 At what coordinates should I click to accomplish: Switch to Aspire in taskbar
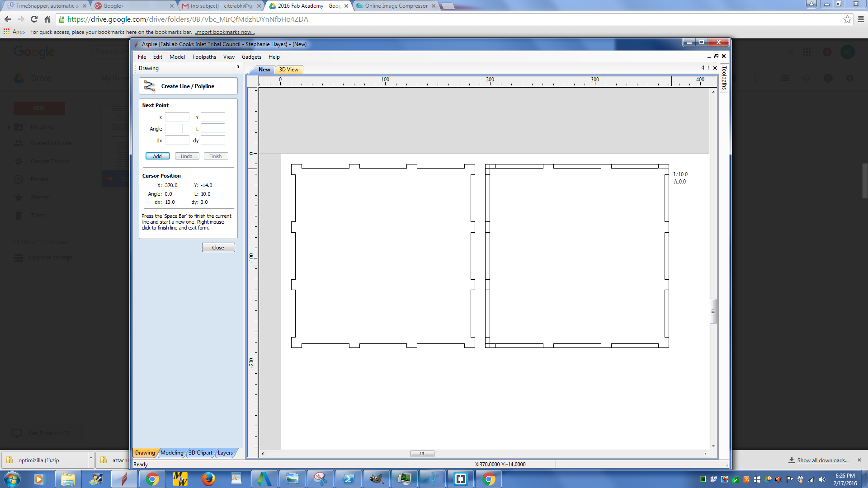point(124,479)
